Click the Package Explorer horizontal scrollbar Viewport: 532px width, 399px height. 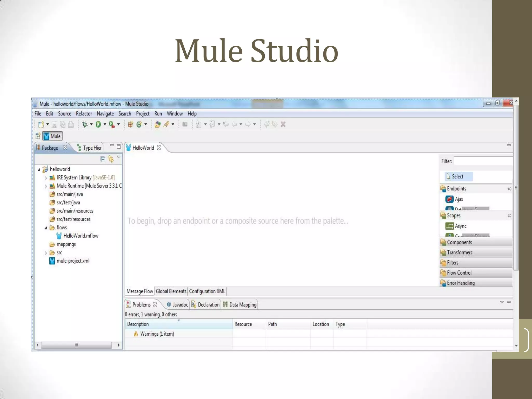pyautogui.click(x=76, y=345)
